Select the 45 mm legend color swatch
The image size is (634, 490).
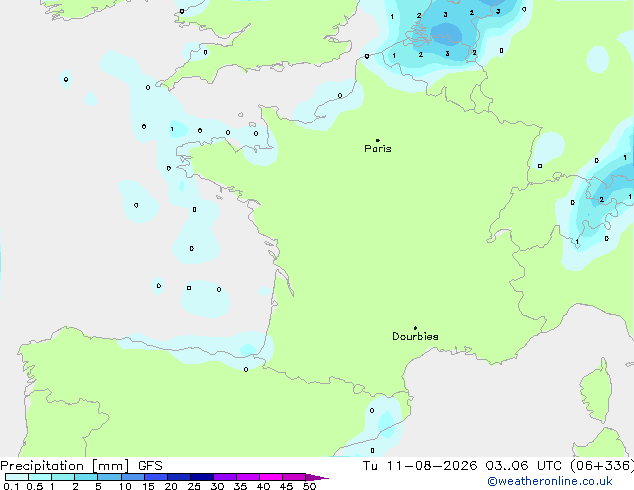point(294,477)
